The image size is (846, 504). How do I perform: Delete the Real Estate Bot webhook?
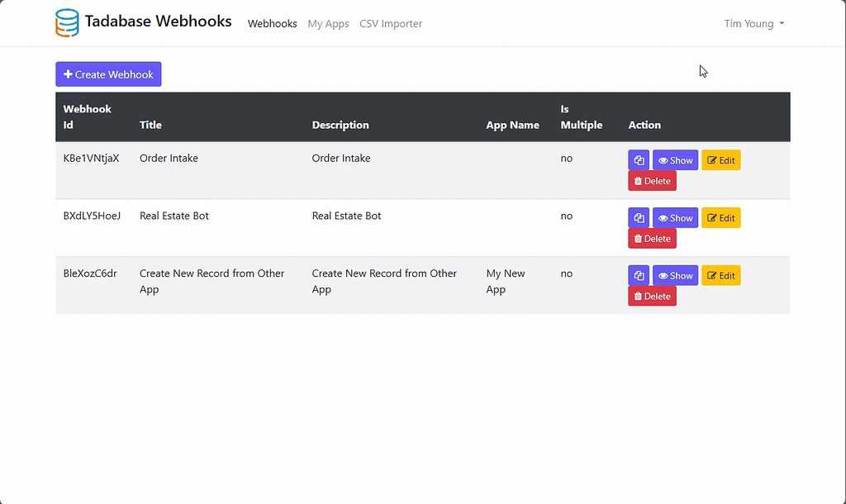pyautogui.click(x=652, y=239)
